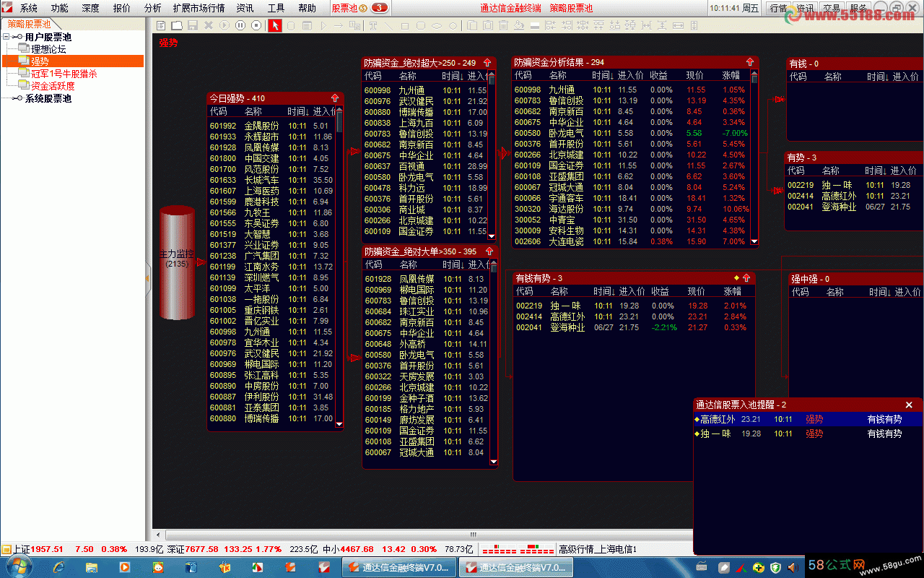Click the up arrow on 防骗资金分析结果 panel
This screenshot has height=578, width=924.
750,62
